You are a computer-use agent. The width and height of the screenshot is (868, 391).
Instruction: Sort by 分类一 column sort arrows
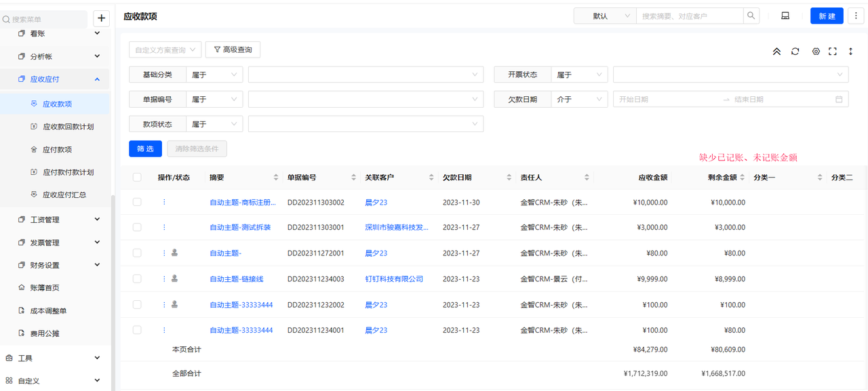(820, 178)
